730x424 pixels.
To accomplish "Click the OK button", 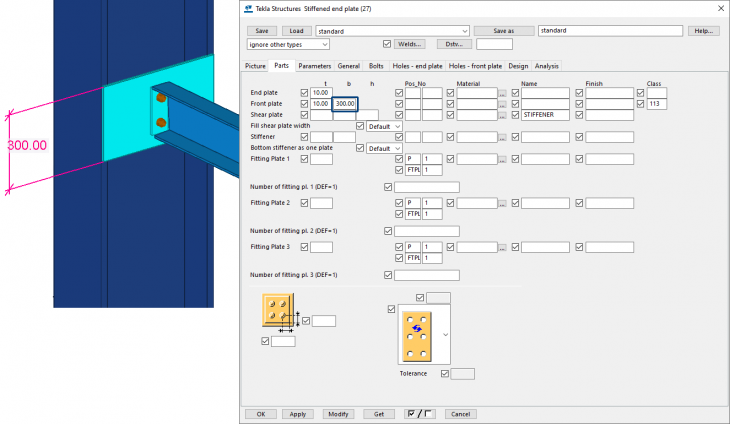I will tap(261, 414).
